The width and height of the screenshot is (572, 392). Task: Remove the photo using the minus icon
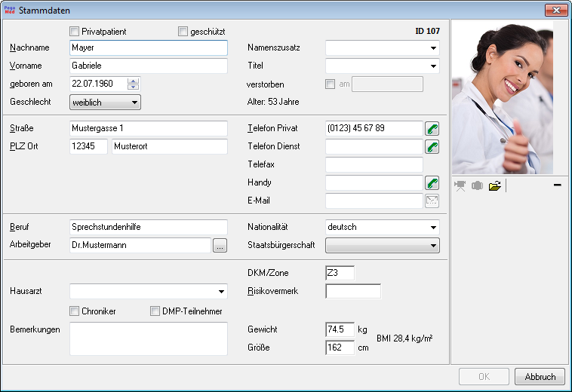557,185
